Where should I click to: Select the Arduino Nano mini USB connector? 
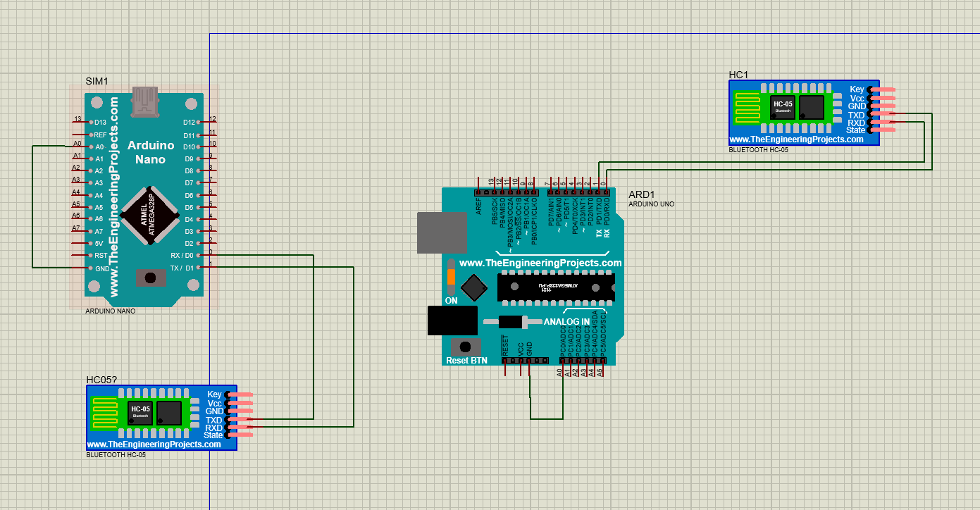coord(146,102)
